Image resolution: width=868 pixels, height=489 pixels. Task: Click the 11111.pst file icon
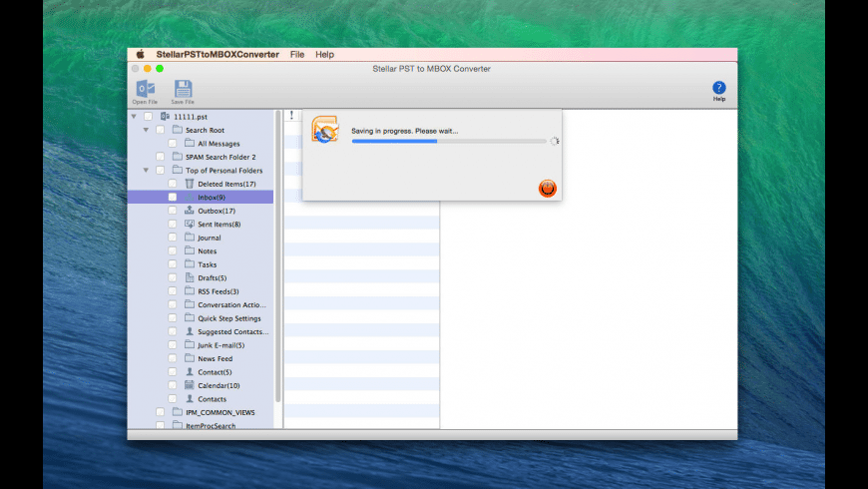click(165, 117)
